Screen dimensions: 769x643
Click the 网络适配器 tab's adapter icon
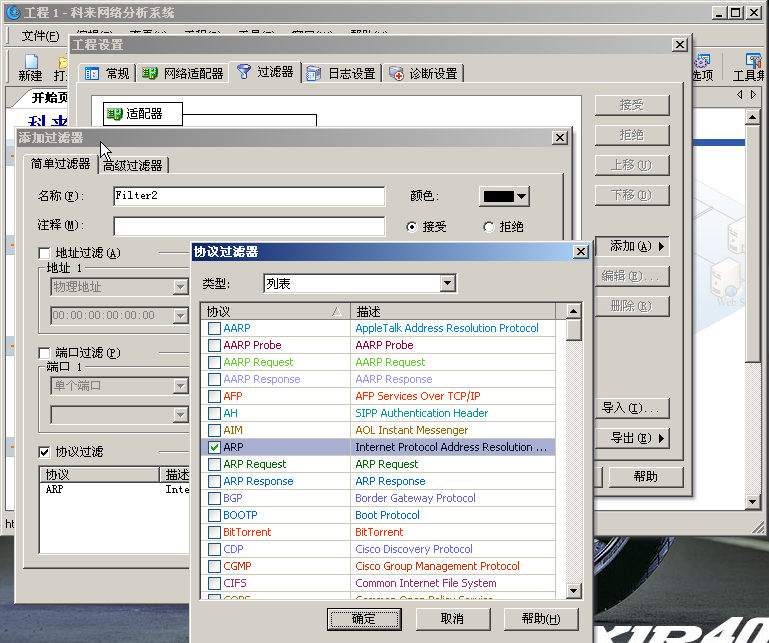point(150,73)
